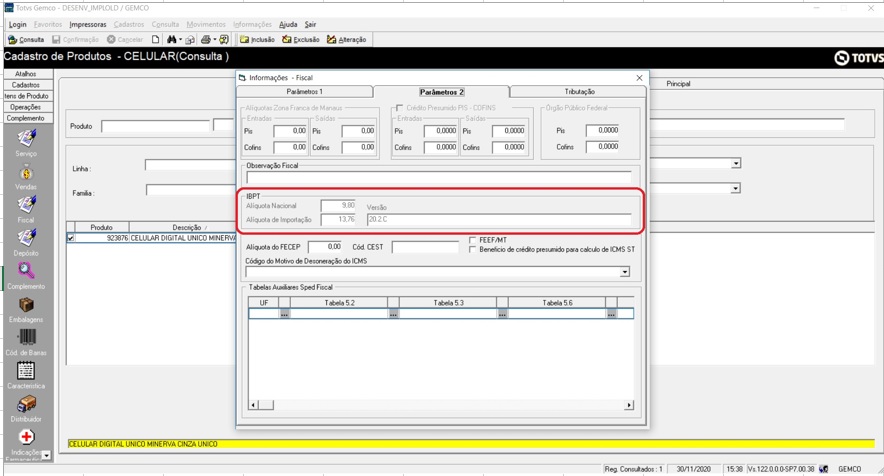Image resolution: width=884 pixels, height=476 pixels.
Task: Switch to the Tributação tab
Action: [579, 91]
